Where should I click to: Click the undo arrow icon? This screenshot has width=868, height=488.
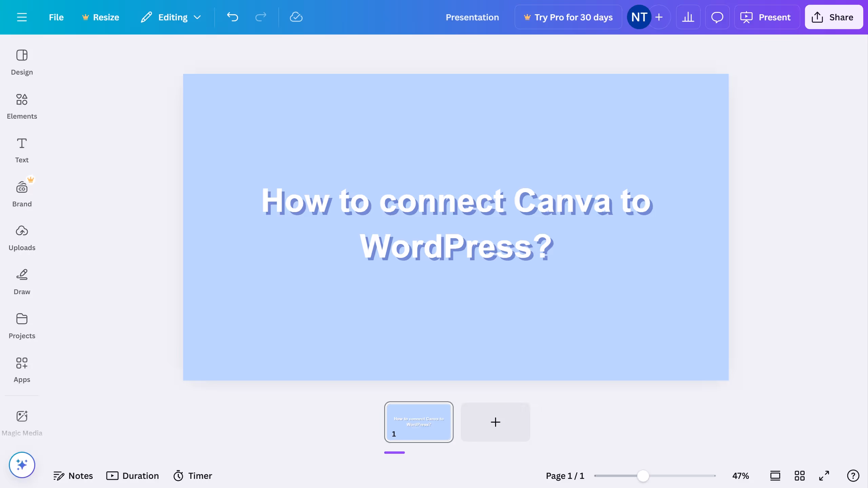233,17
